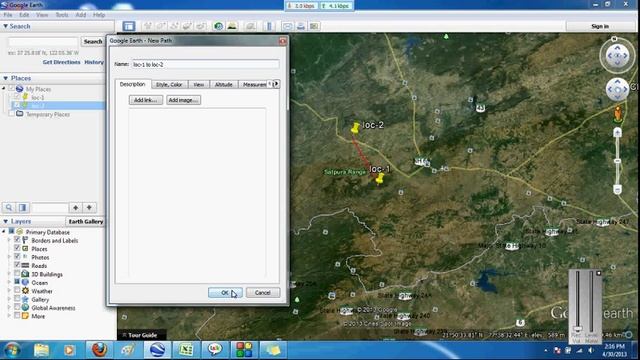The image size is (640, 360).
Task: Show historical imagery clock icon
Action: click(x=218, y=26)
